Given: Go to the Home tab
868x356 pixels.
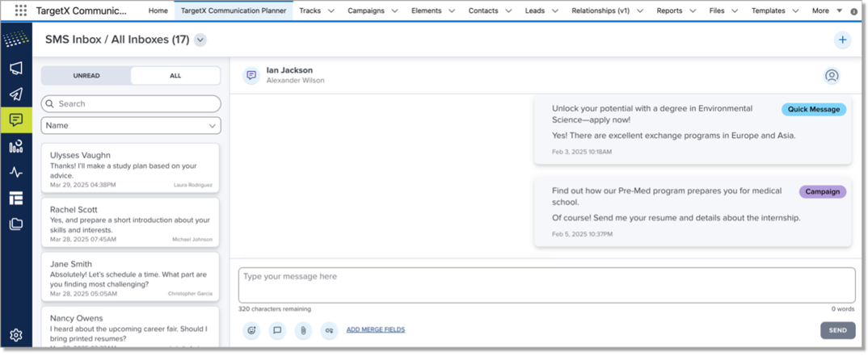Looking at the screenshot, I should coord(158,11).
